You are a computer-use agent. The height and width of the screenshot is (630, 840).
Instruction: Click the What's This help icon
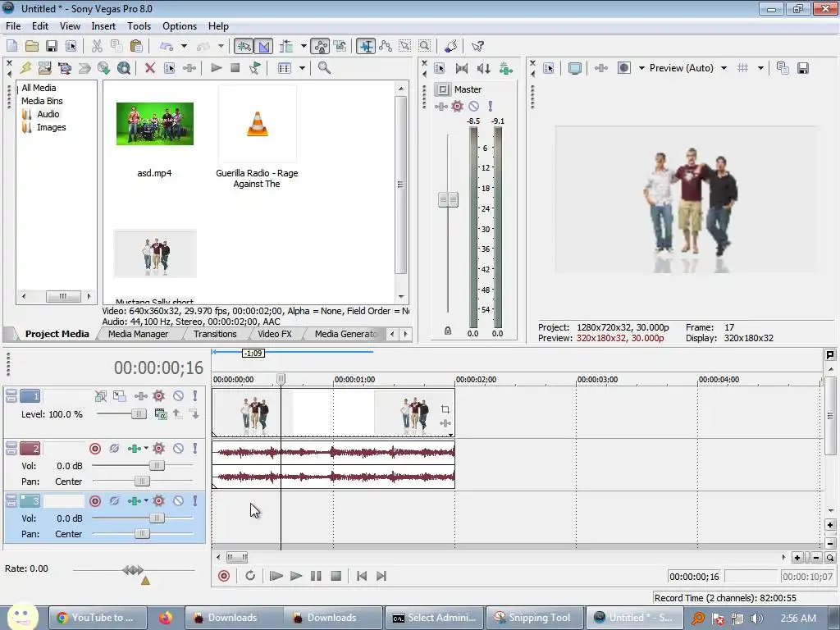pyautogui.click(x=477, y=46)
